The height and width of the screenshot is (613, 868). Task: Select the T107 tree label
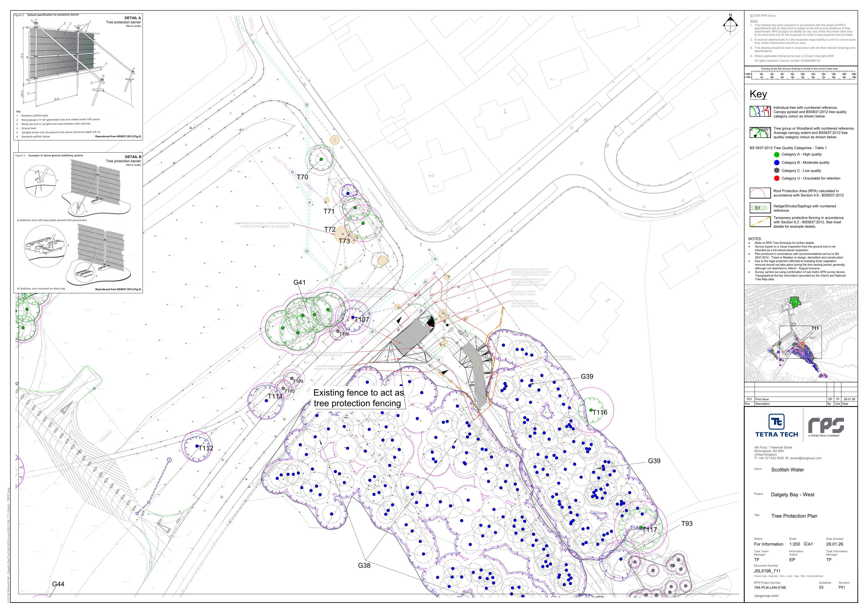click(x=361, y=319)
